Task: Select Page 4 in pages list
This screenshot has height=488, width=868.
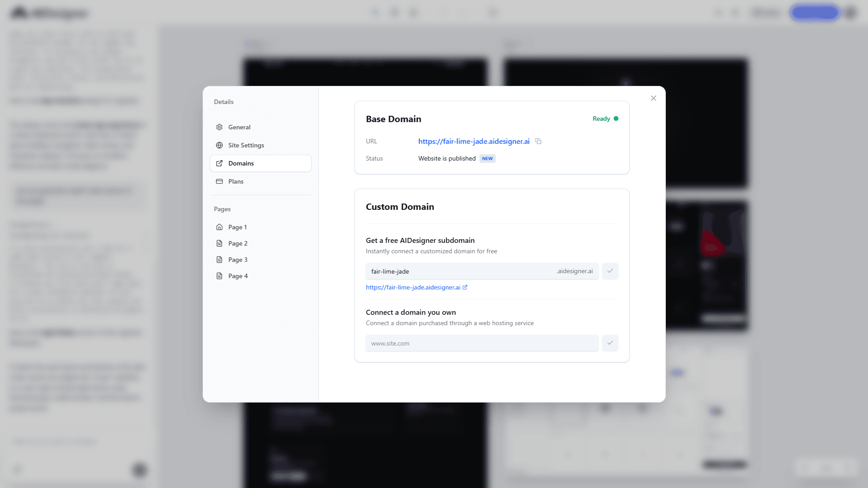Action: tap(237, 276)
